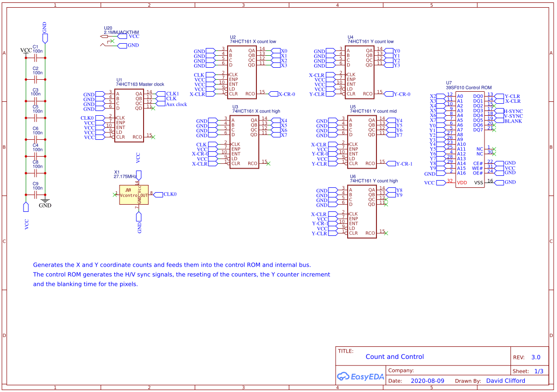Click the REV 3.0 value
The height and width of the screenshot is (392, 557).
tap(536, 357)
